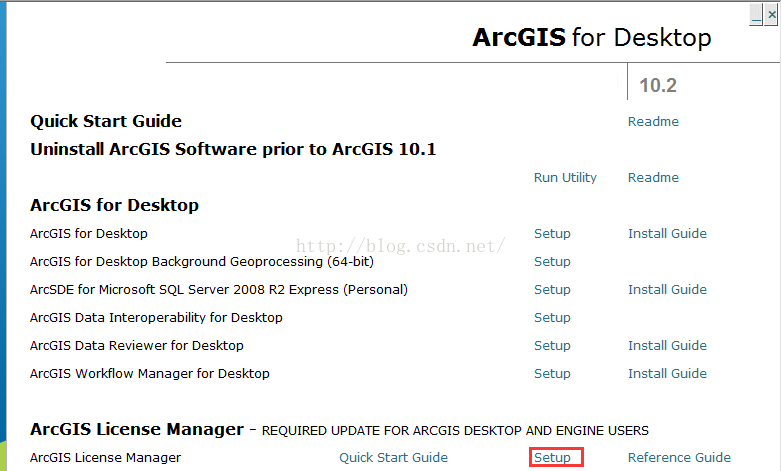Click the version number '10.2'
The height and width of the screenshot is (471, 782).
click(x=658, y=85)
